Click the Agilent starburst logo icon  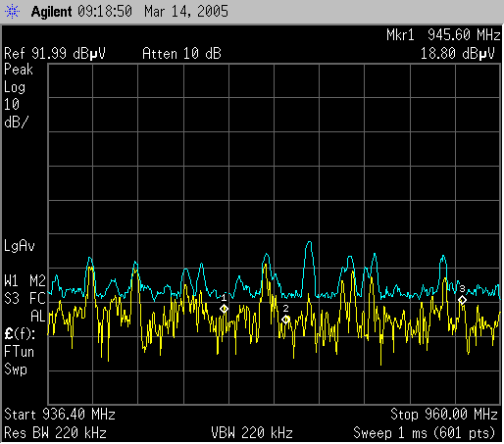click(12, 12)
